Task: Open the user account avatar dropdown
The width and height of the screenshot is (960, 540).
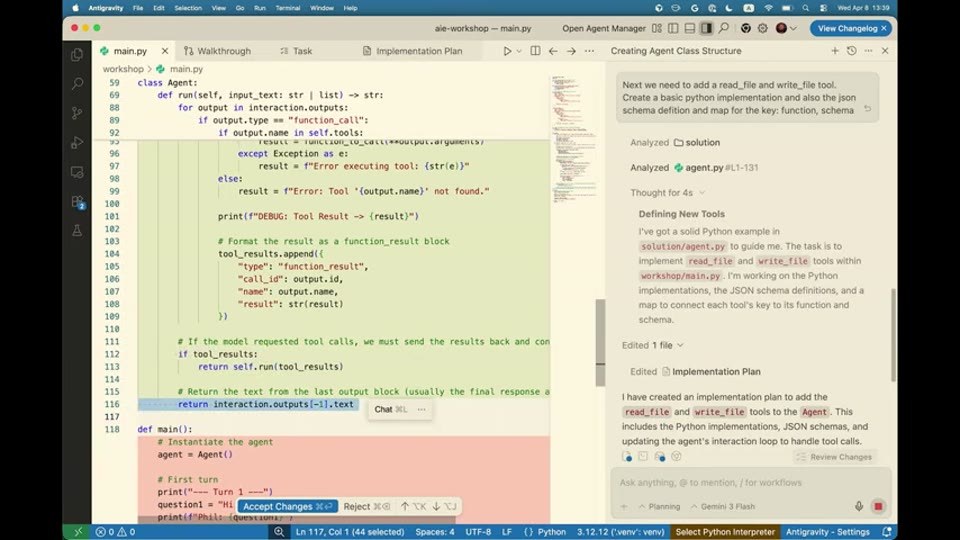Action: pyautogui.click(x=786, y=28)
